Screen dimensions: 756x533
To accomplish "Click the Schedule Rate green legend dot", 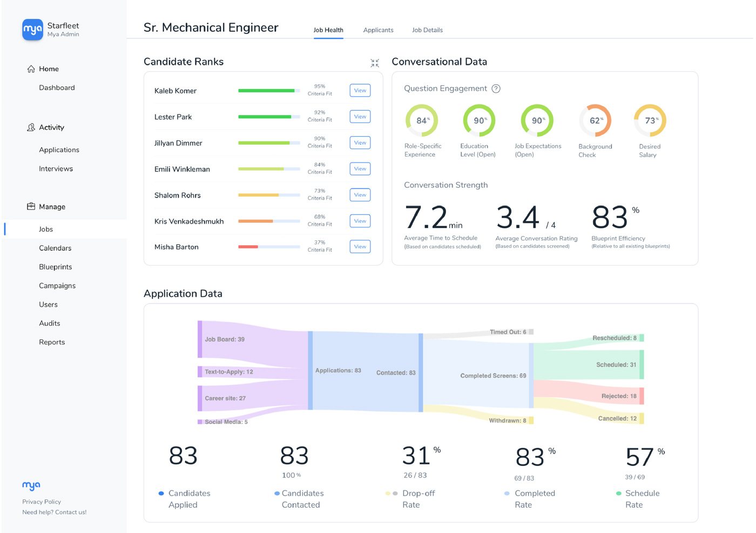I will click(618, 493).
